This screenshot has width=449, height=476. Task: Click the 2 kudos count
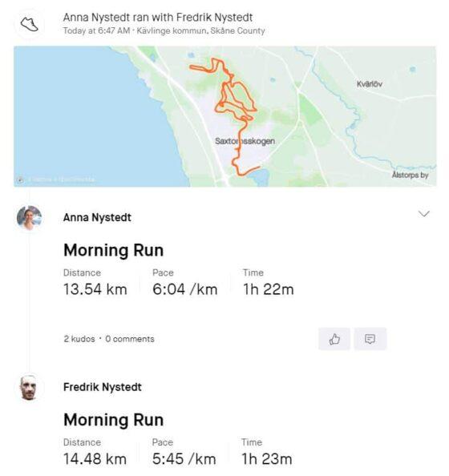click(79, 339)
